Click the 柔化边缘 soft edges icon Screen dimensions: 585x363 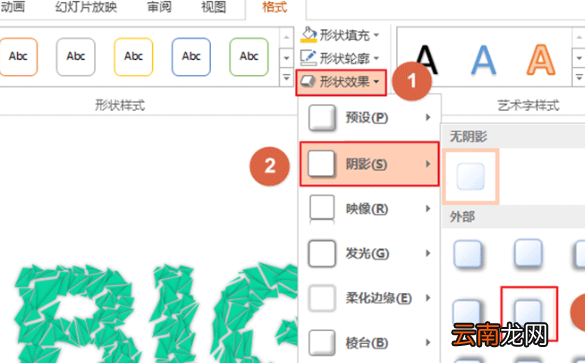[x=322, y=298]
